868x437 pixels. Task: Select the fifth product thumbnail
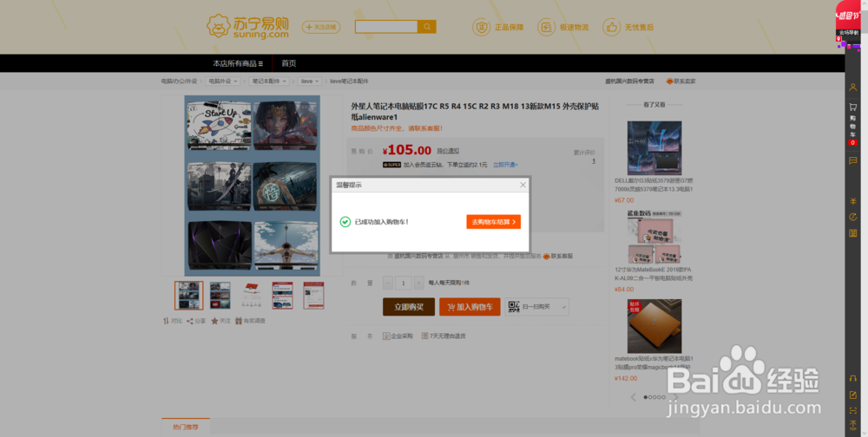pyautogui.click(x=313, y=296)
